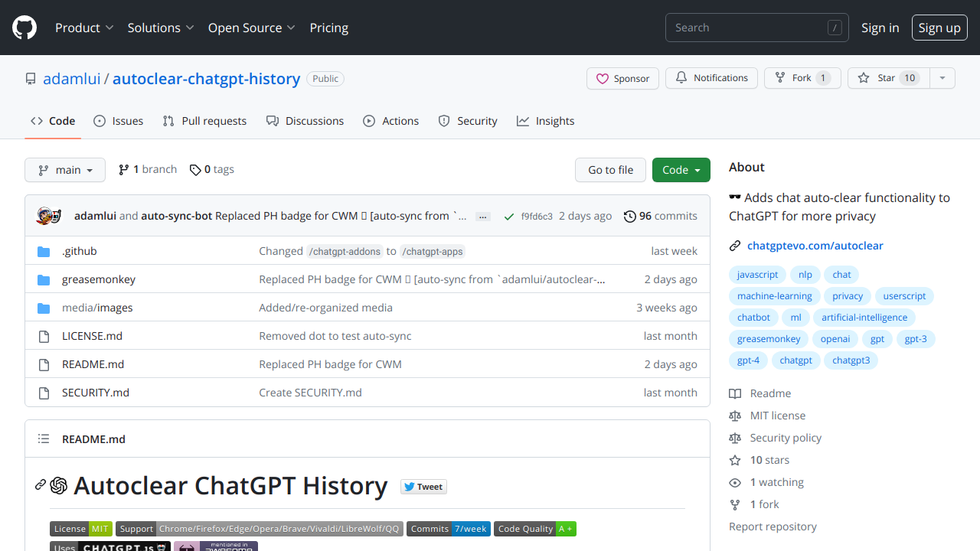The height and width of the screenshot is (551, 980).
Task: View 1 fork link in About
Action: 754,504
